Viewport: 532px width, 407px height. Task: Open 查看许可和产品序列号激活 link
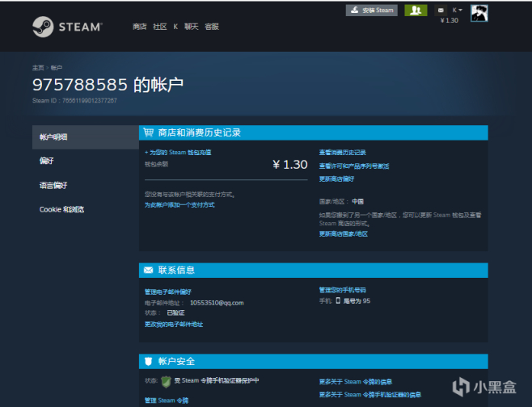(x=354, y=166)
